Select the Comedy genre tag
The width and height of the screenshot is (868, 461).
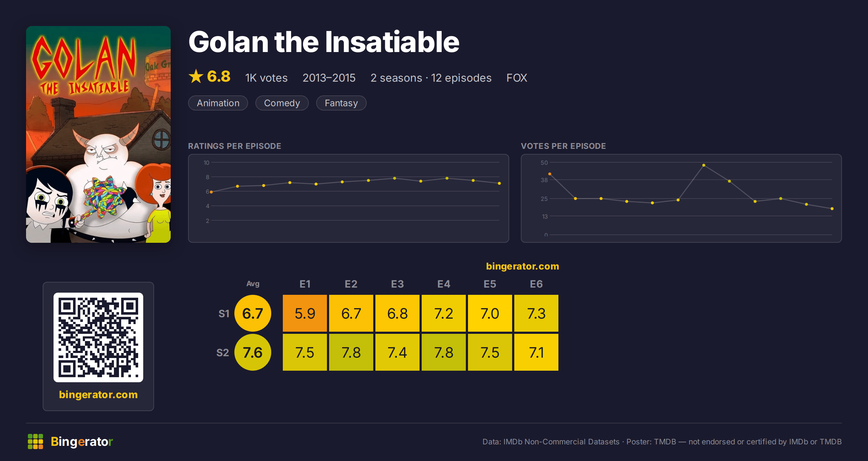point(282,103)
